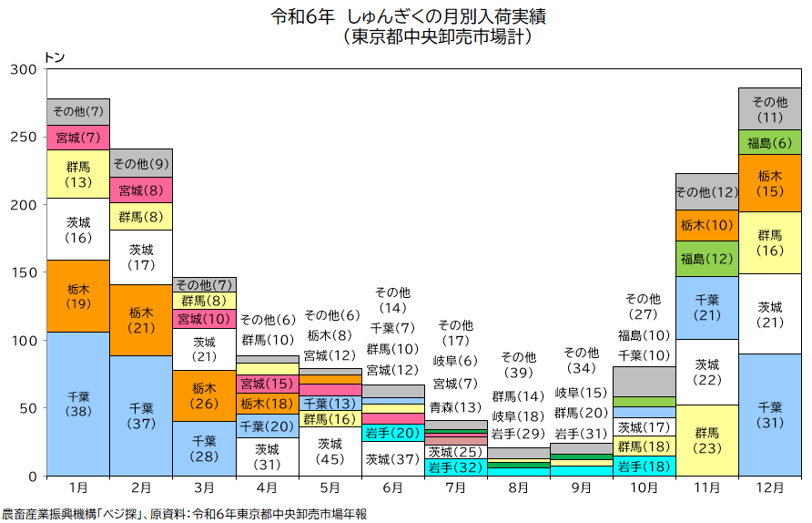The image size is (812, 523).
Task: Select the 茨城(21) white segment in March
Action: coord(204,349)
